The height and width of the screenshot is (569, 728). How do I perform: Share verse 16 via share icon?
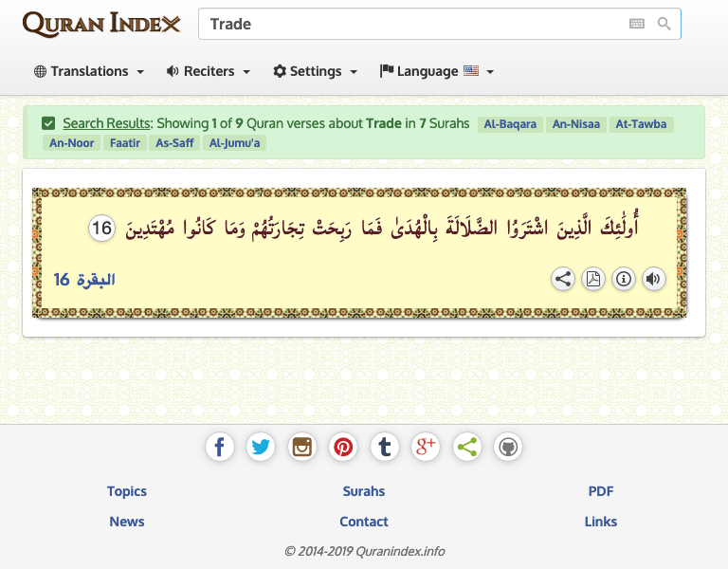point(563,279)
